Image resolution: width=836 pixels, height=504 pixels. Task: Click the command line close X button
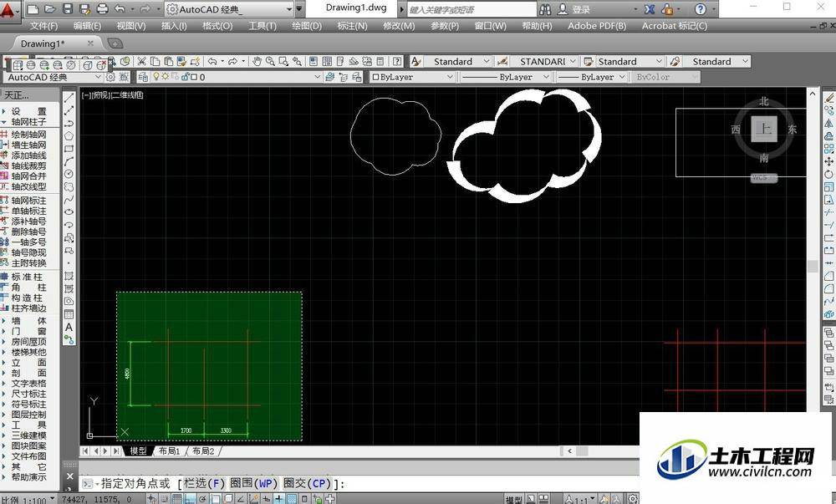pos(69,476)
